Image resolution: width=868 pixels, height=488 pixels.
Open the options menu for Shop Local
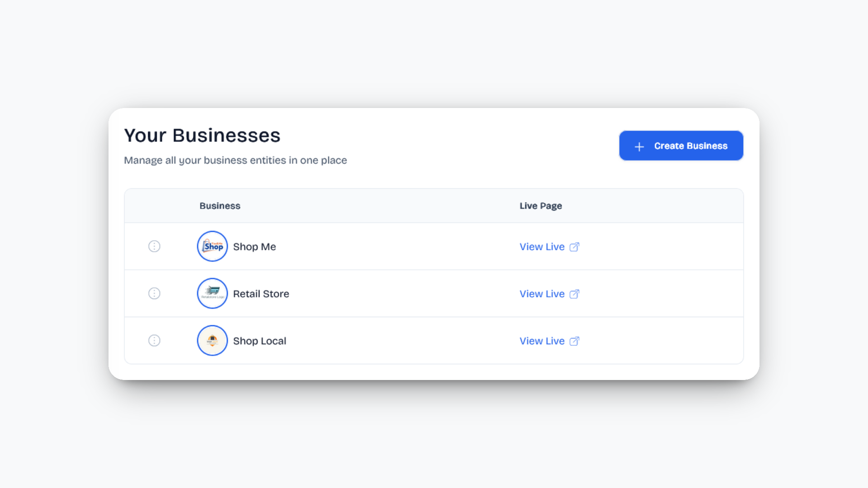[x=154, y=340]
